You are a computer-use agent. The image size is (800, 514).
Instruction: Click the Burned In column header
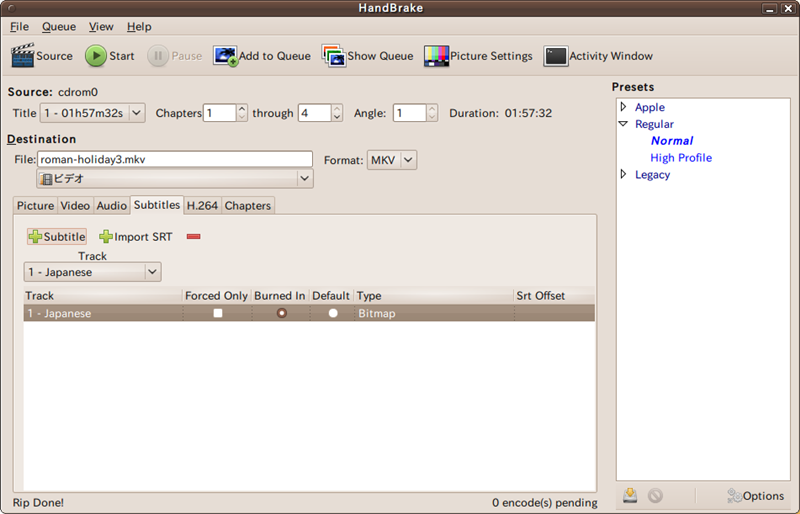coord(280,296)
